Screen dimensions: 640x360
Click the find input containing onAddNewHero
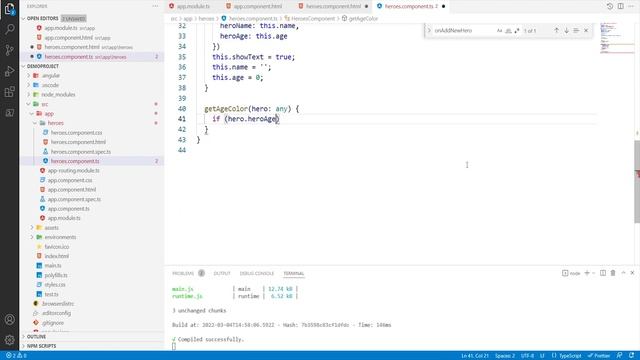tap(463, 31)
